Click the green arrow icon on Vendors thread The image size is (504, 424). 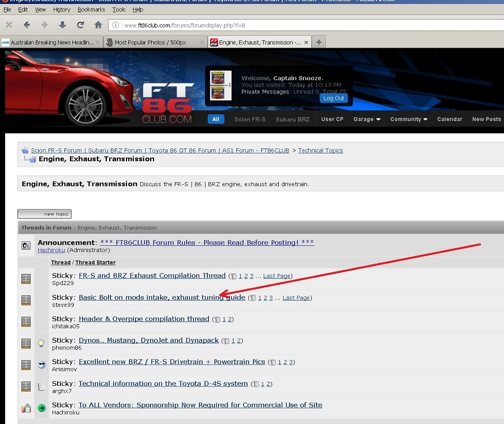tap(41, 408)
